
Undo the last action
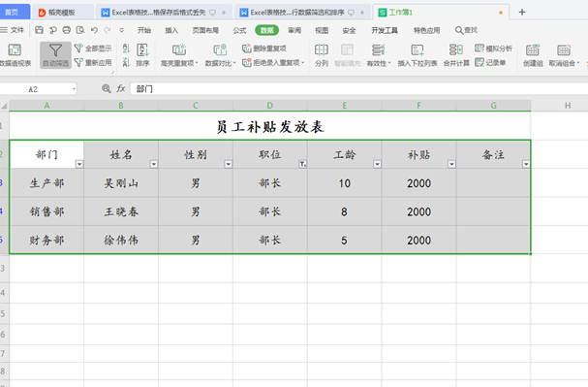tap(94, 30)
